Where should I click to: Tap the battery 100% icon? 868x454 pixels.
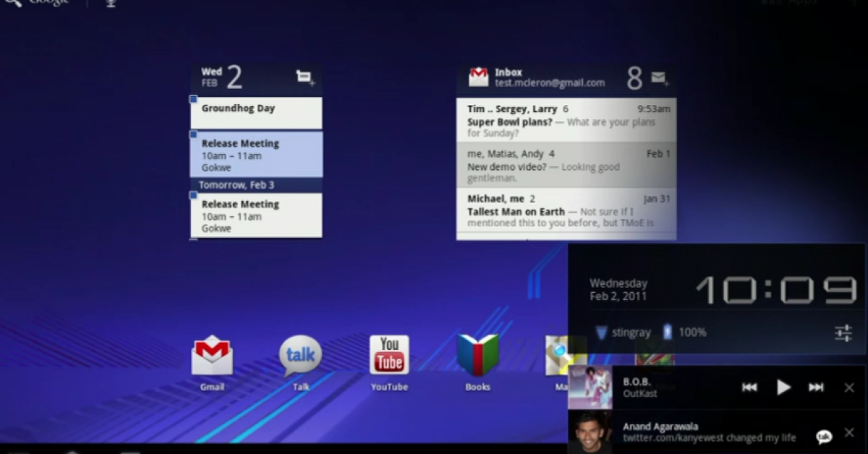pyautogui.click(x=668, y=332)
